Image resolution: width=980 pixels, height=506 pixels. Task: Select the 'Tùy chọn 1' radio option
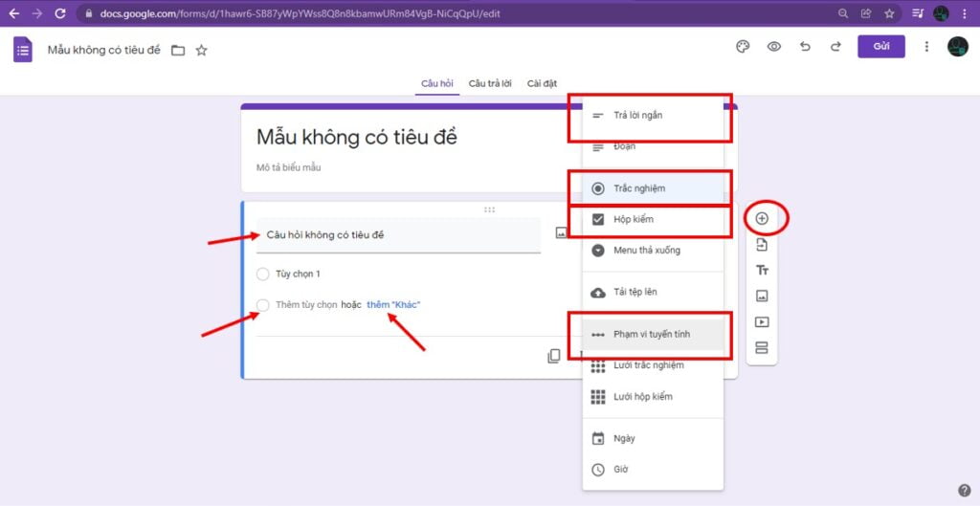[x=263, y=275]
